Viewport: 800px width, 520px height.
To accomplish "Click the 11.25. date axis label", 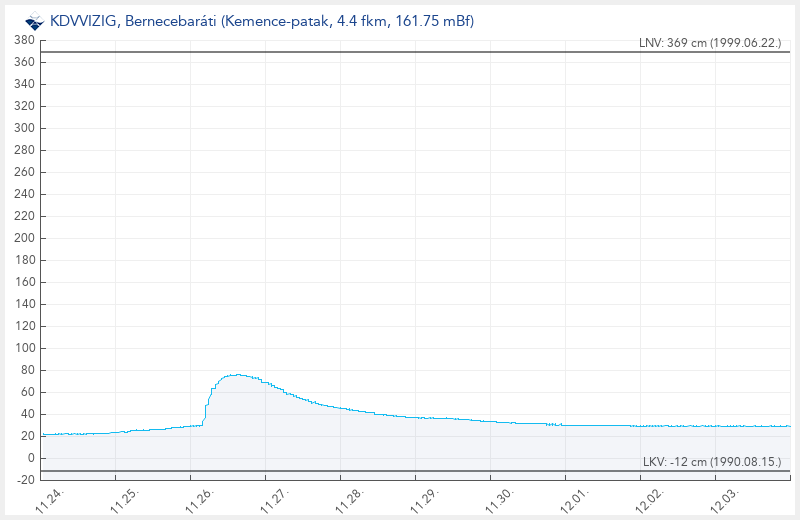I will click(x=125, y=499).
